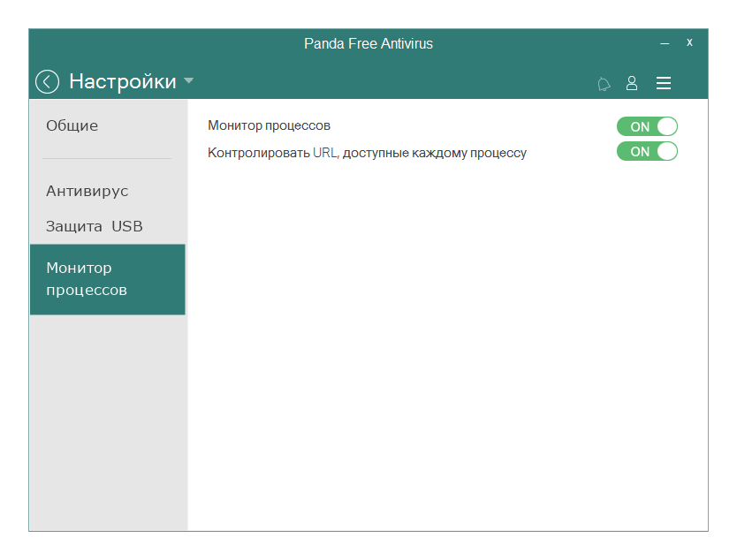This screenshot has height=560, width=737.
Task: Open the notifications bell icon
Action: pos(604,84)
